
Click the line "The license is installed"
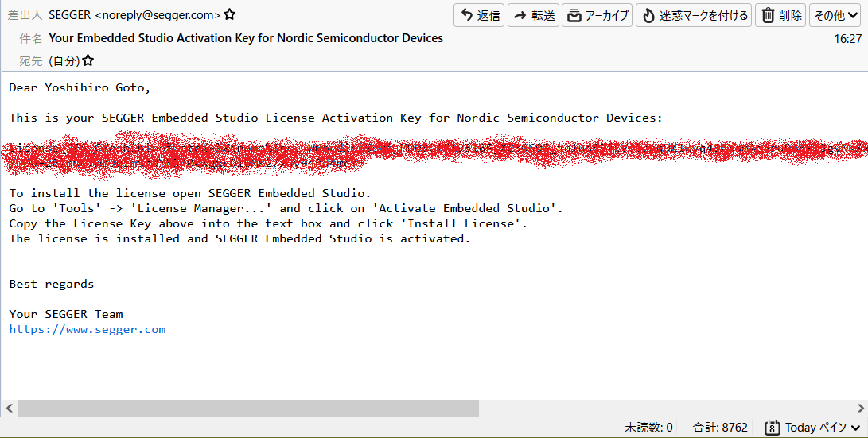[239, 239]
